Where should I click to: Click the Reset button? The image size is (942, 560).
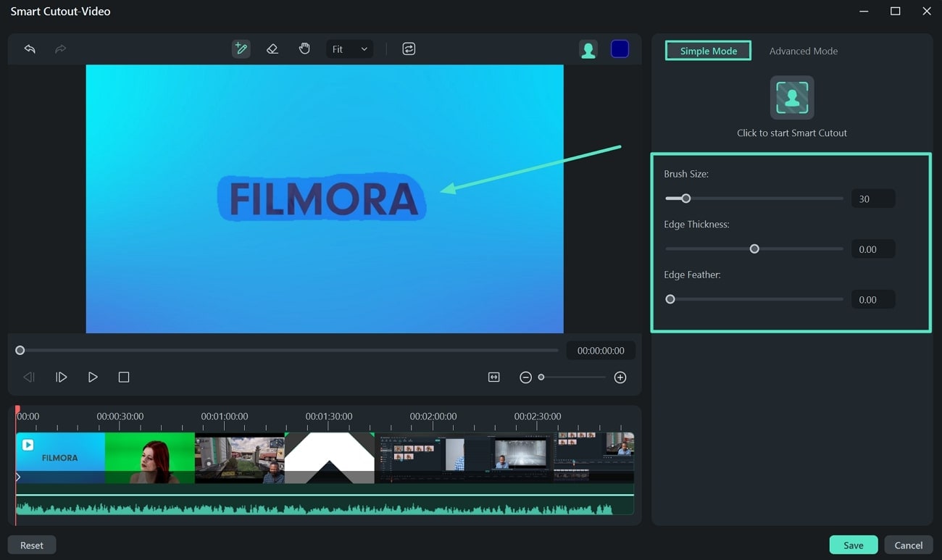click(32, 545)
